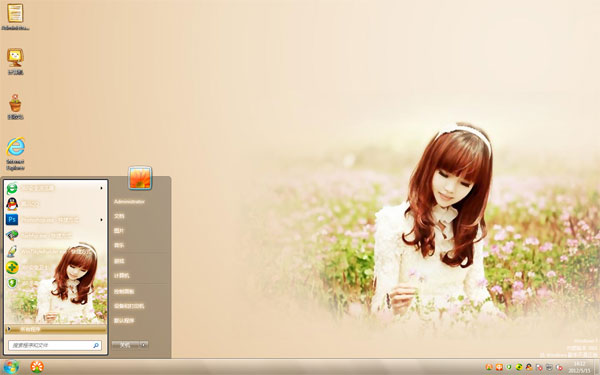The height and width of the screenshot is (375, 600).
Task: Open the brush-in-cup program in Start menu
Action: pyautogui.click(x=12, y=251)
